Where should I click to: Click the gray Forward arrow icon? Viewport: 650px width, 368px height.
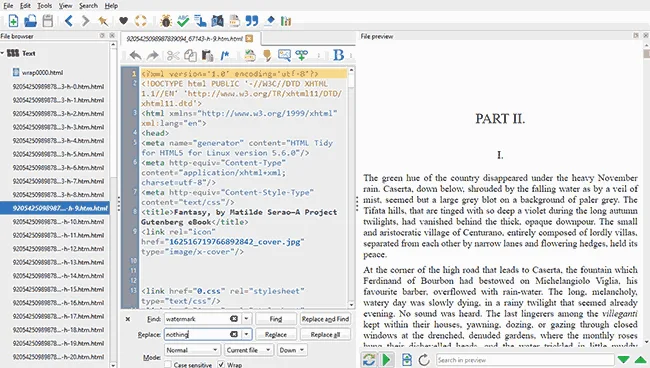[85, 21]
